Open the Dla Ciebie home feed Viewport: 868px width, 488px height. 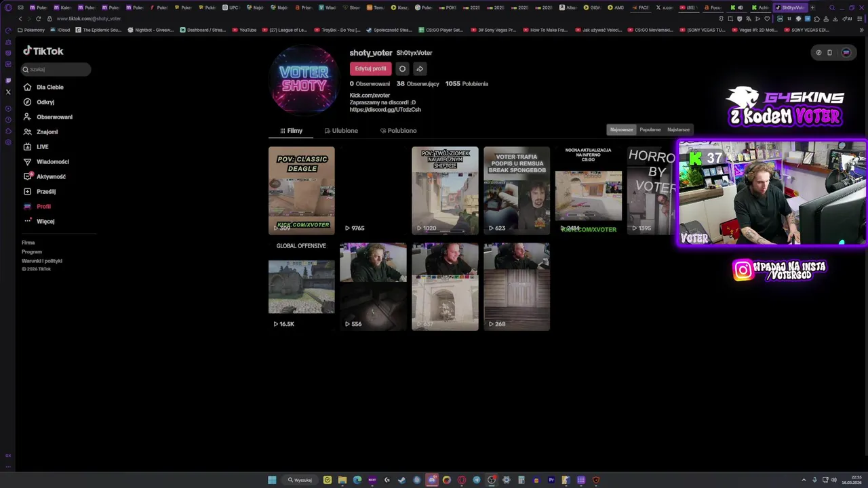(43, 87)
